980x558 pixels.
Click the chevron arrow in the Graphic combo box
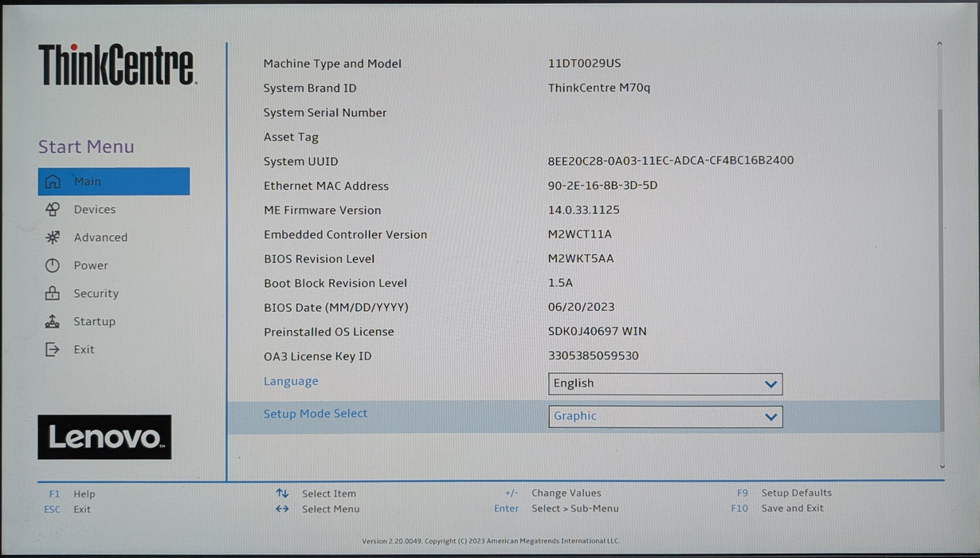pyautogui.click(x=770, y=417)
